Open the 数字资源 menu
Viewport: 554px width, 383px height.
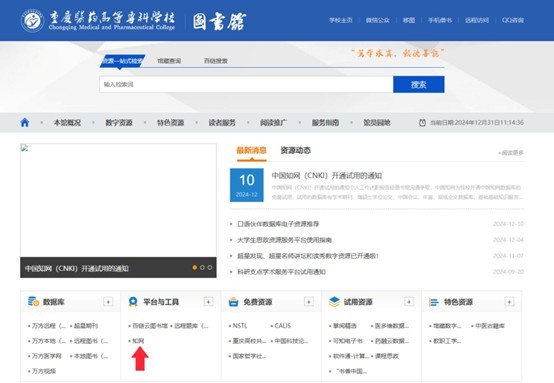[119, 123]
